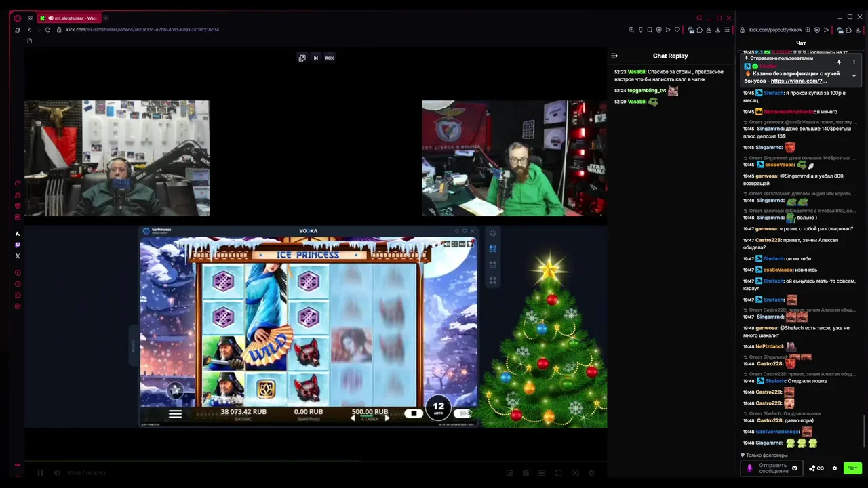Click username Vasabil in the 52:23 replay message
Image resolution: width=868 pixels, height=488 pixels.
636,72
